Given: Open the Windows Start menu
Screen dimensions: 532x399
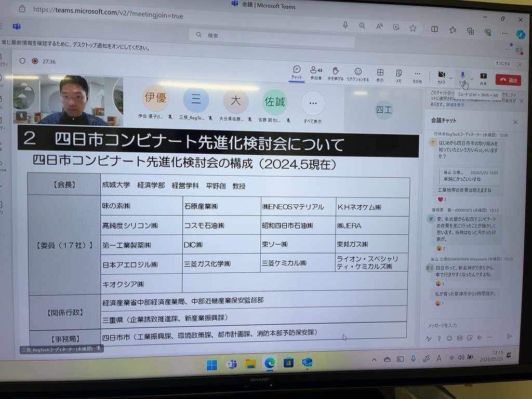Looking at the screenshot, I should pos(212,365).
